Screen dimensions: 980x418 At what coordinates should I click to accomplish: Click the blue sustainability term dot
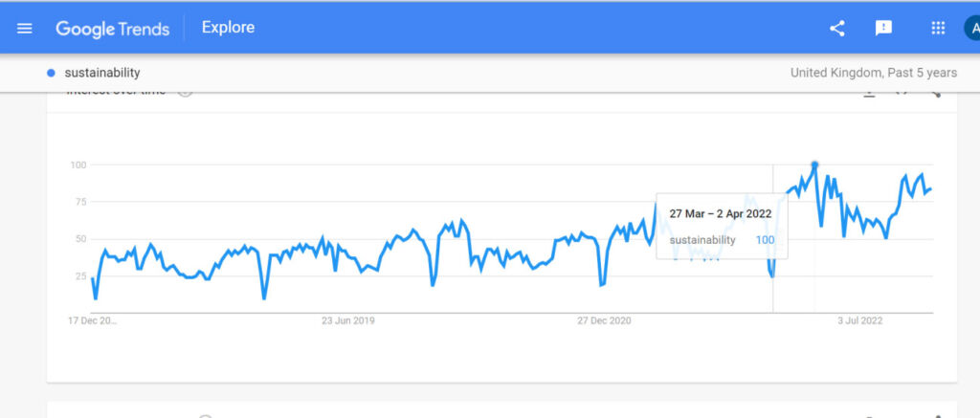point(51,73)
